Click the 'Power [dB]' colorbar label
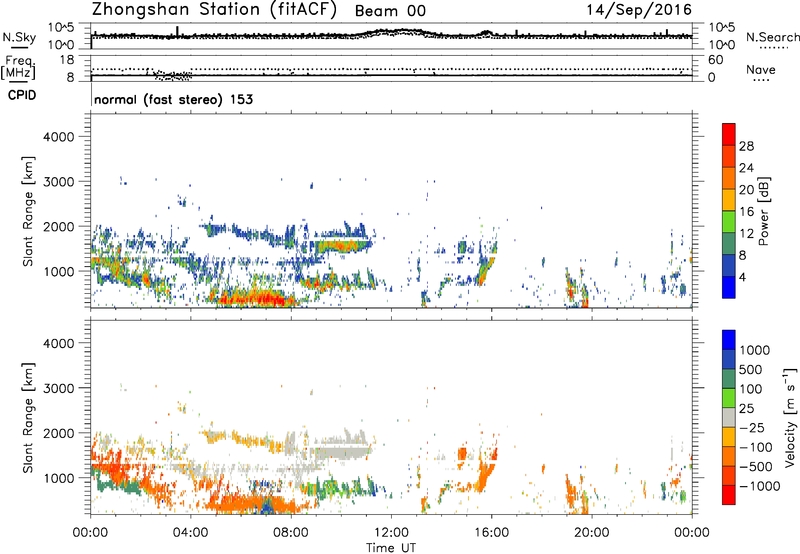The width and height of the screenshot is (800, 554). click(x=763, y=211)
